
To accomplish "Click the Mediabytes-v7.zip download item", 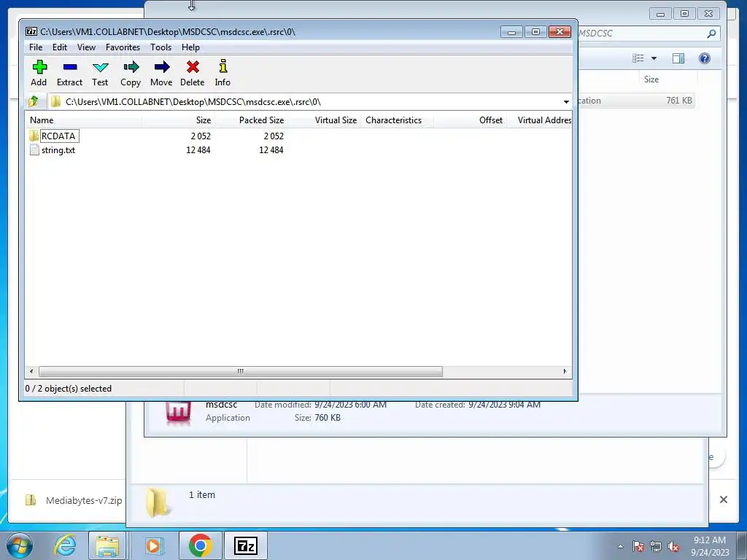I will 74,500.
